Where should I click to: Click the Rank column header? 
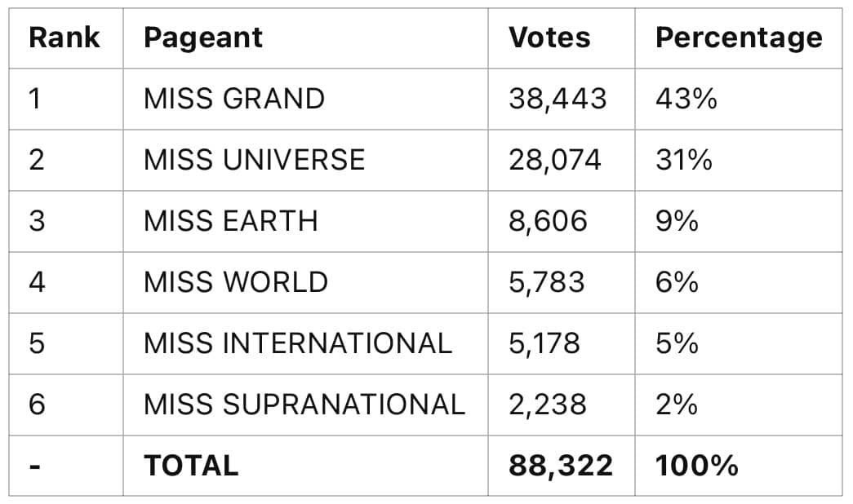(x=64, y=38)
